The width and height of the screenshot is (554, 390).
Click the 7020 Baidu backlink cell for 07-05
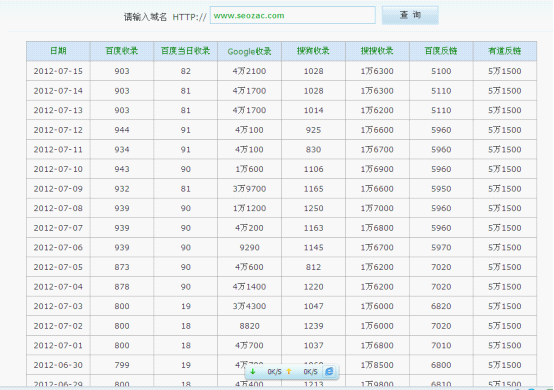pos(441,267)
